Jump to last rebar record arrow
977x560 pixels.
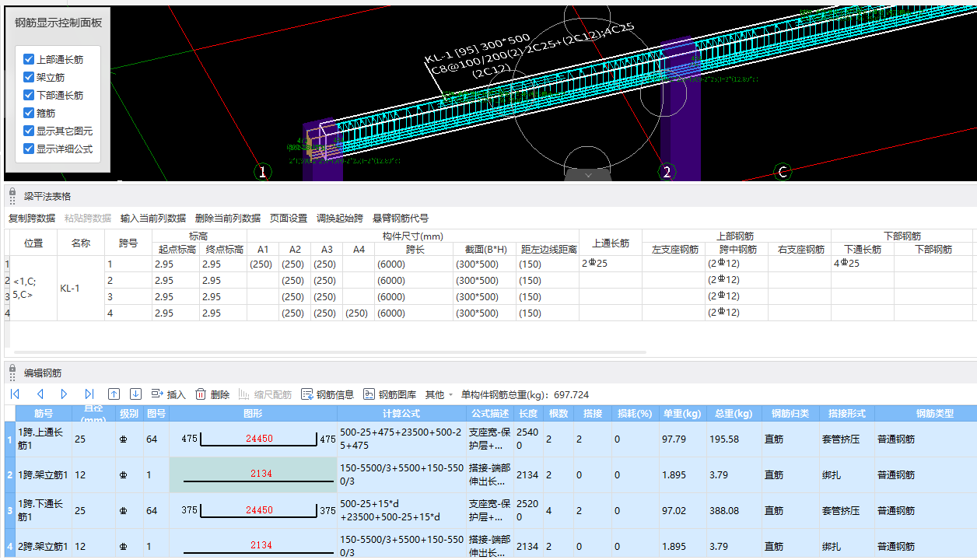pyautogui.click(x=89, y=394)
